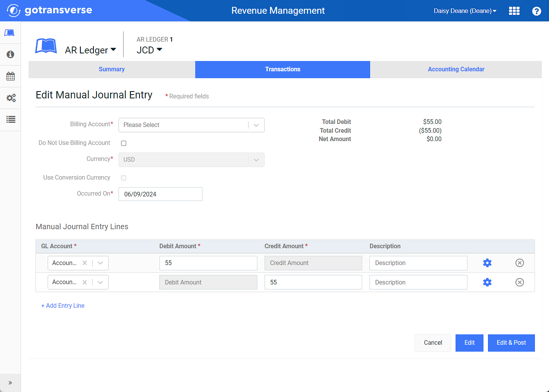The width and height of the screenshot is (549, 392).
Task: Click the Add Entry Line link
Action: point(63,306)
